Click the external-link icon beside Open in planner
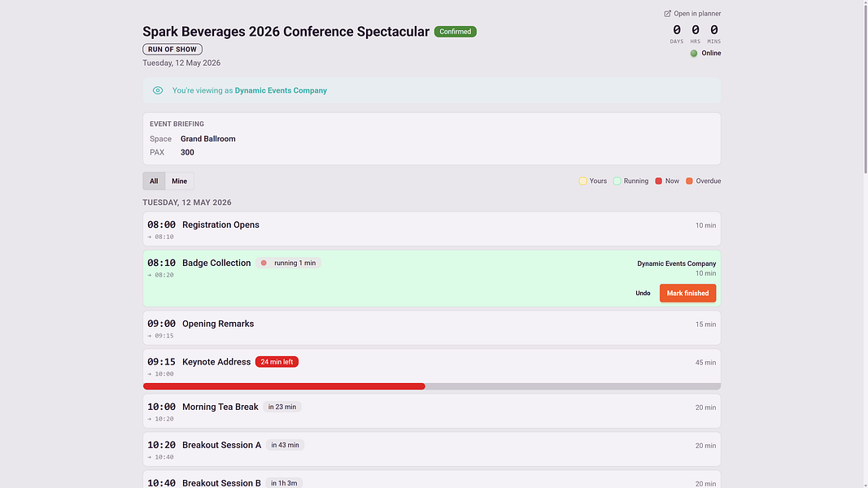The width and height of the screenshot is (868, 488). coord(668,13)
